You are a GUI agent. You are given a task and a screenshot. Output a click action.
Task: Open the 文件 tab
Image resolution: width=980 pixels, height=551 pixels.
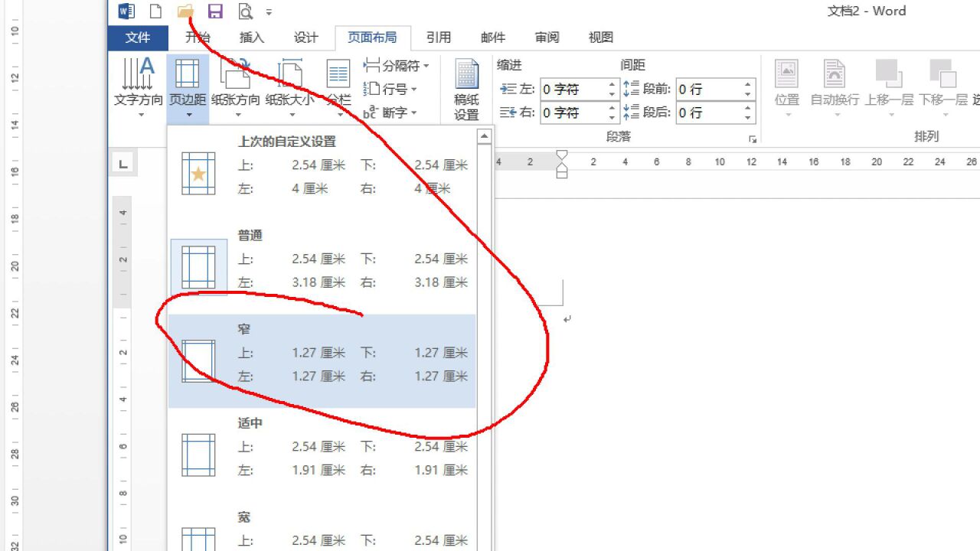138,37
